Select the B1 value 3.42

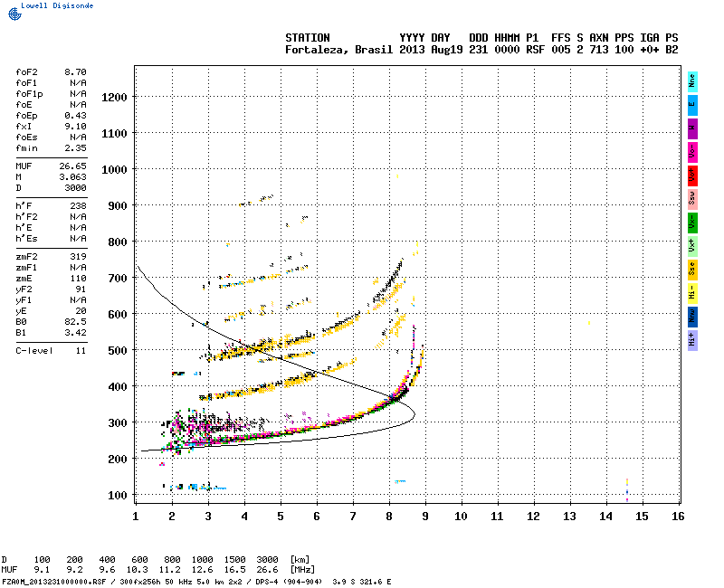tap(75, 332)
